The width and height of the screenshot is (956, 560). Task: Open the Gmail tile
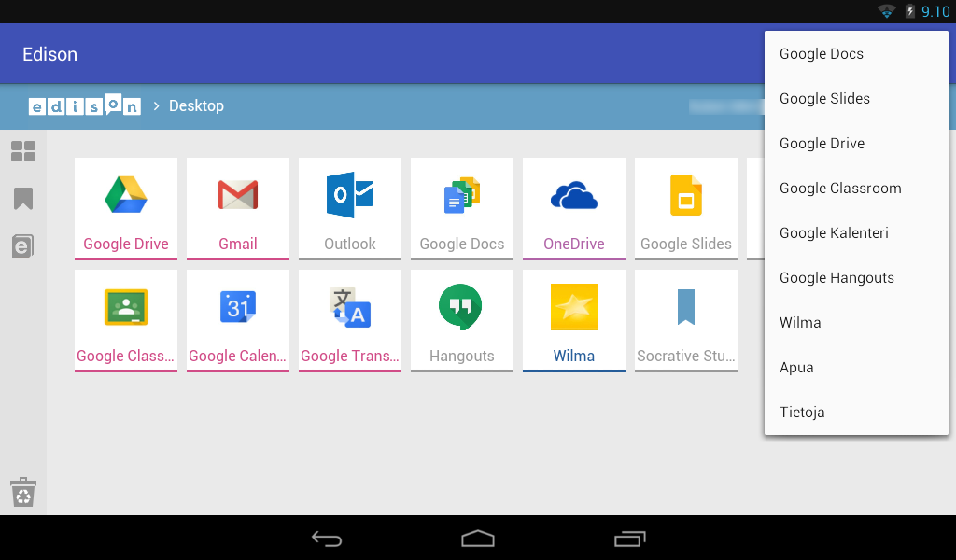click(238, 208)
